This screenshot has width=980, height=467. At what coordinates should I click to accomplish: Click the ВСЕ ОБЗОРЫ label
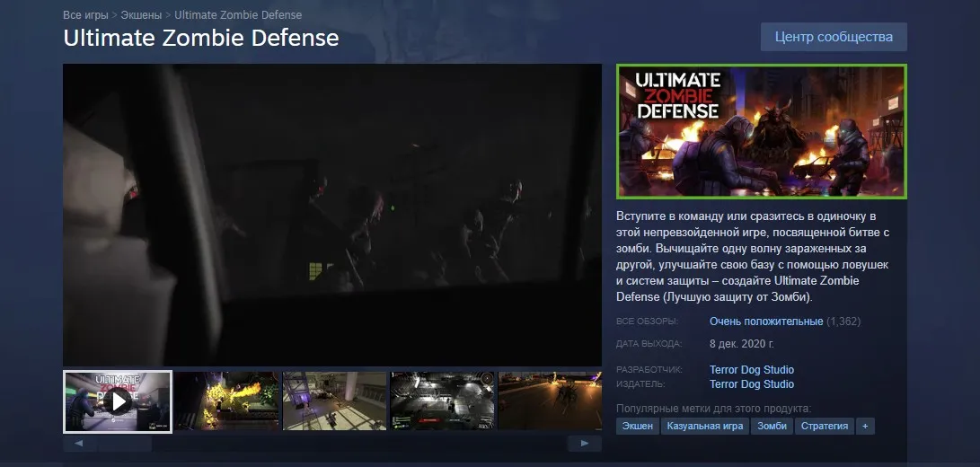[647, 322]
